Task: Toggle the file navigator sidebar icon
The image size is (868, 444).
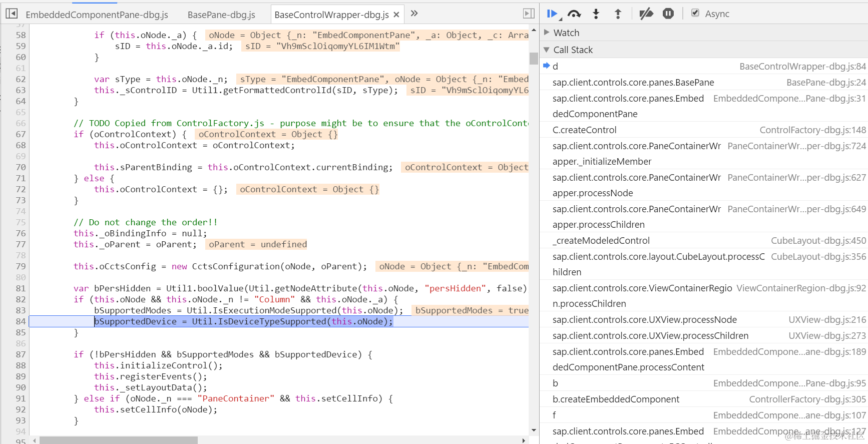Action: tap(12, 14)
